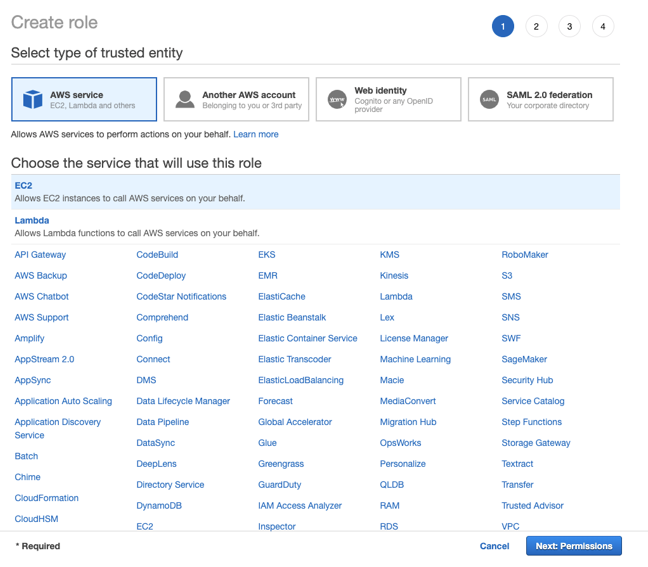Click the Another AWS account person icon
This screenshot has height=567, width=648.
click(185, 99)
